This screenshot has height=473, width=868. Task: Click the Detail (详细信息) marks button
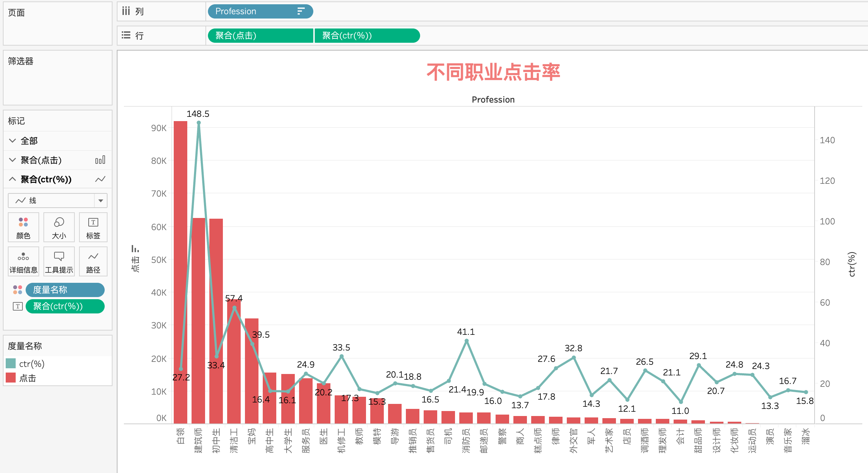pyautogui.click(x=23, y=261)
